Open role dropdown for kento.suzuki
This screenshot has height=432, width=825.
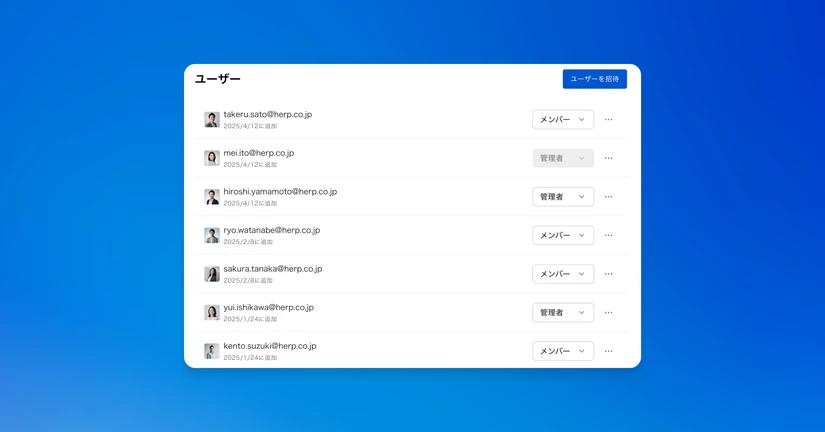click(x=563, y=351)
